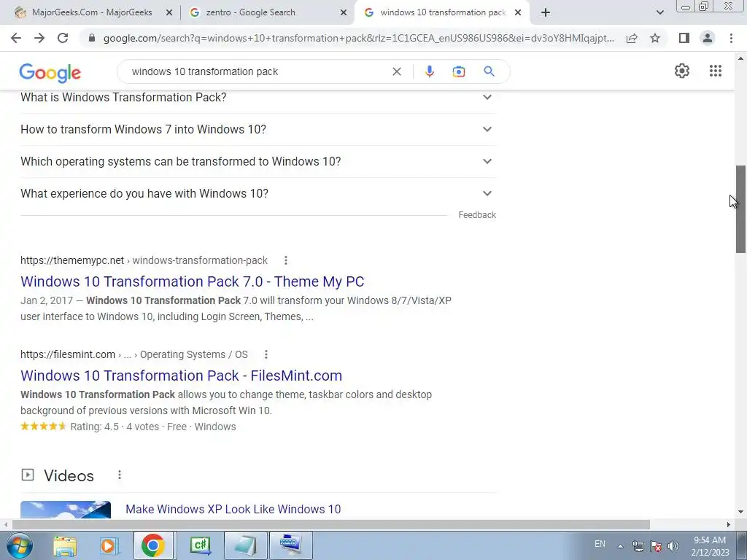
Task: Expand 'What experience do you have with Windows 10?'
Action: pos(258,193)
